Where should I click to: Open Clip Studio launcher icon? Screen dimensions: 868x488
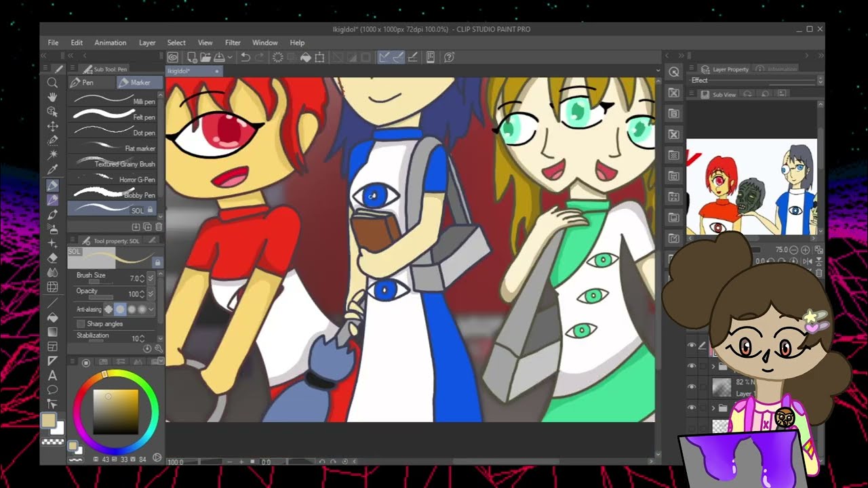point(173,58)
